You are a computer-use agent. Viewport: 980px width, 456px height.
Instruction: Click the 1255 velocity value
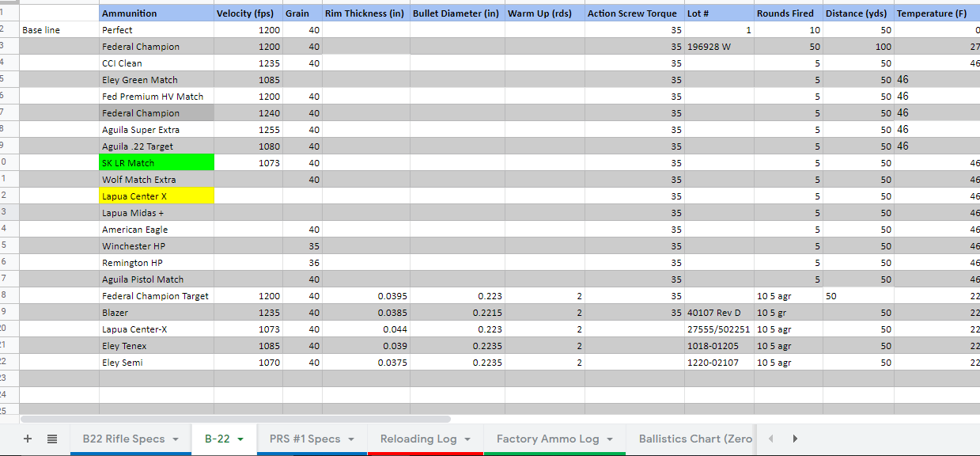coord(248,130)
